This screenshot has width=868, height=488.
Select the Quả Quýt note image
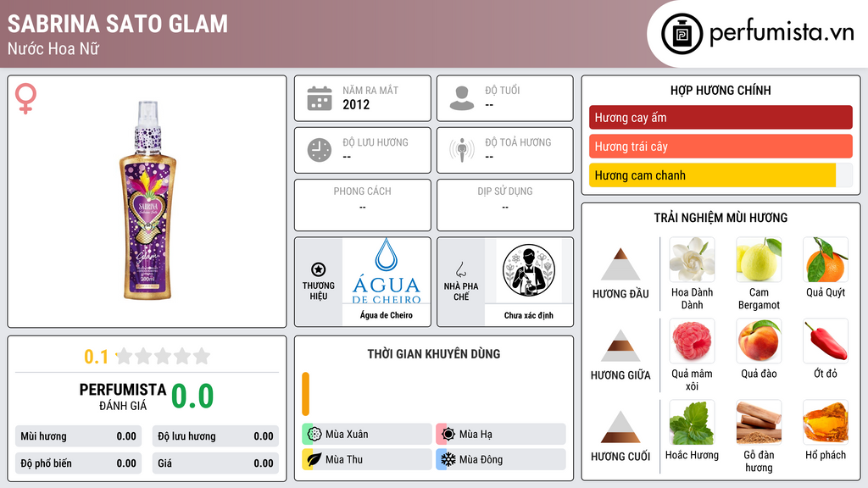pos(826,260)
